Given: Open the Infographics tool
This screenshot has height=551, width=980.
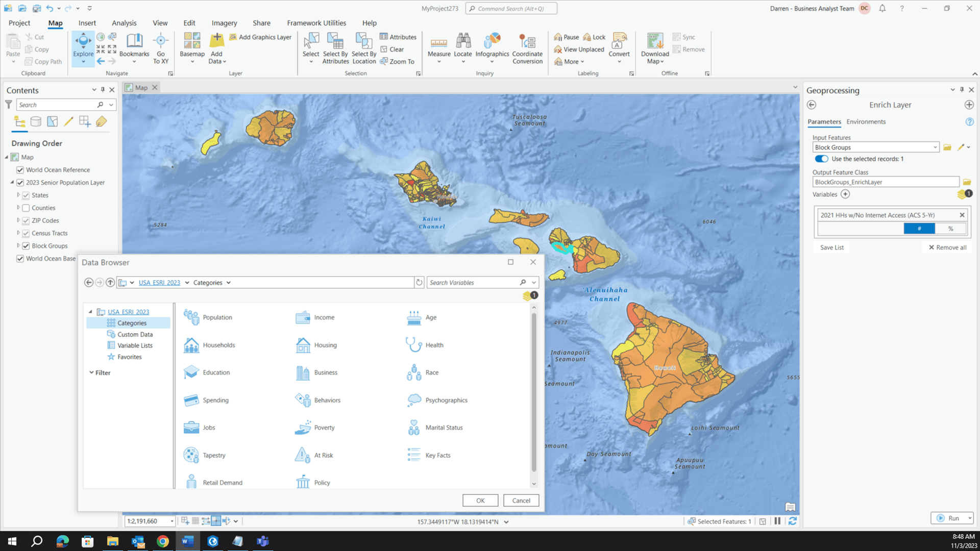Looking at the screenshot, I should coord(492,45).
